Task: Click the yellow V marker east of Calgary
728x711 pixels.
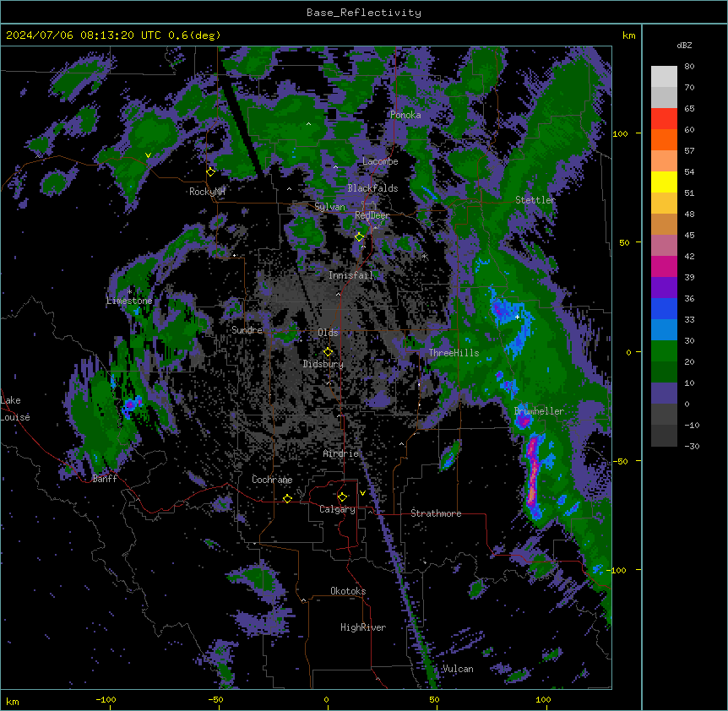Action: [x=362, y=493]
